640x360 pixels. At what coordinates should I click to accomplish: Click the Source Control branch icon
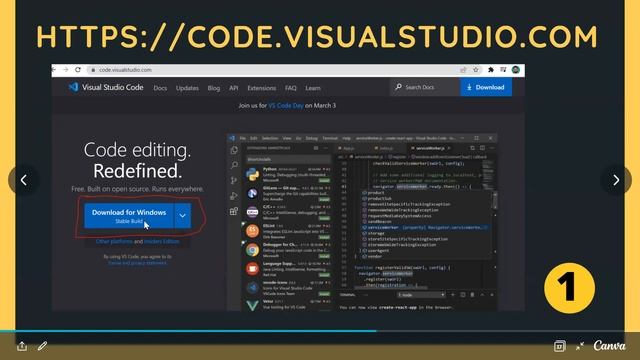point(234,180)
